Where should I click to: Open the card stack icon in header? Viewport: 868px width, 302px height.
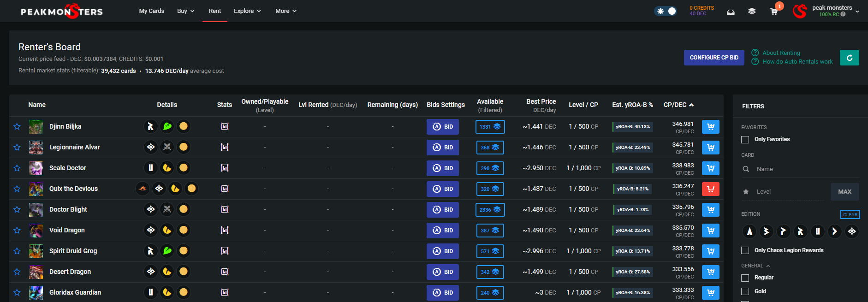click(752, 12)
